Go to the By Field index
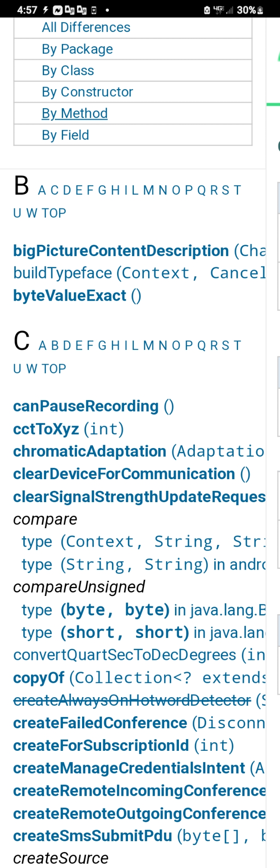This screenshot has height=868, width=280. 65,135
